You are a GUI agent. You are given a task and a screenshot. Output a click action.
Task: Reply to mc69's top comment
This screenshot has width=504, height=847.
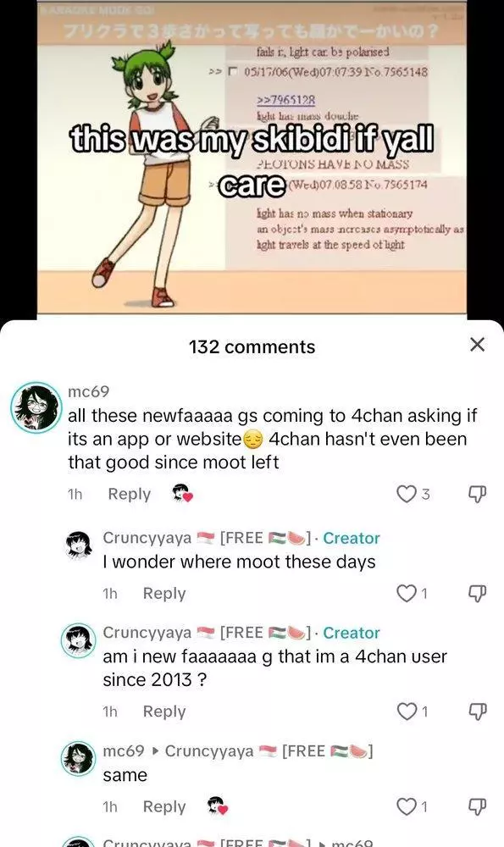tap(129, 494)
